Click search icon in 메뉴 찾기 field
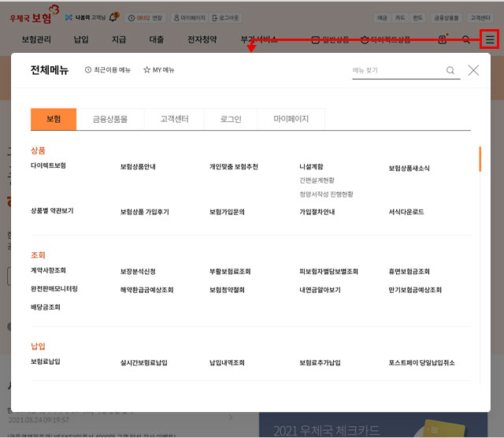The width and height of the screenshot is (504, 438). click(450, 70)
